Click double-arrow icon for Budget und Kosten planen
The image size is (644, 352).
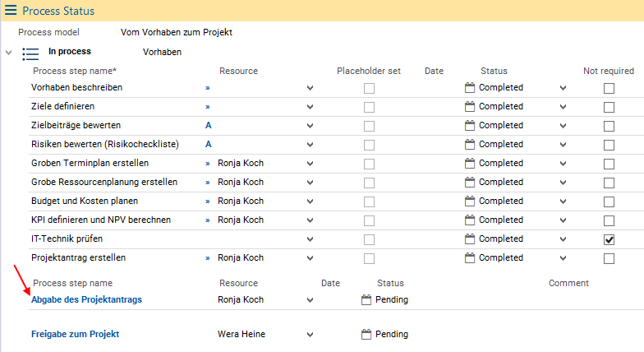click(x=208, y=201)
